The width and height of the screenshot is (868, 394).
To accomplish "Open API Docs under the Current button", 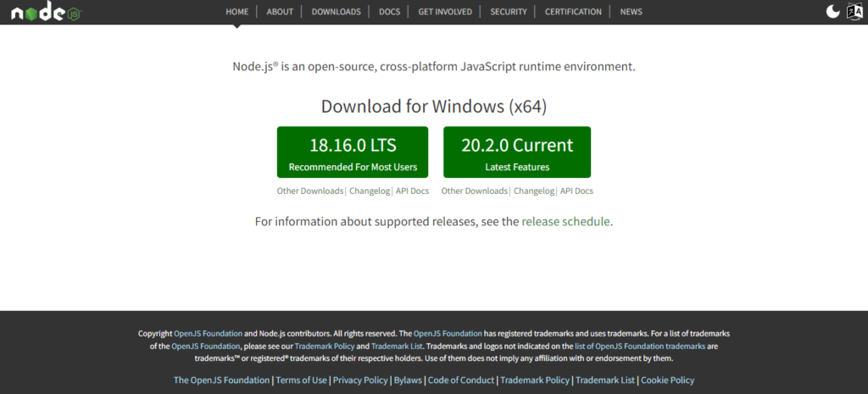I will coord(576,191).
